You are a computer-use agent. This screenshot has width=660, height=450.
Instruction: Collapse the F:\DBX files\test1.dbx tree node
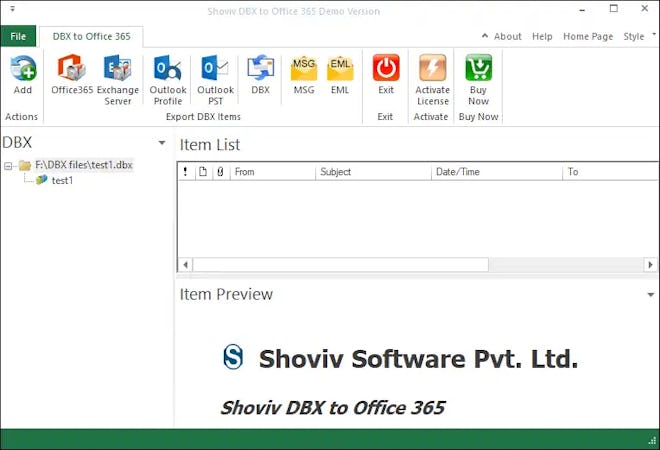tap(8, 166)
